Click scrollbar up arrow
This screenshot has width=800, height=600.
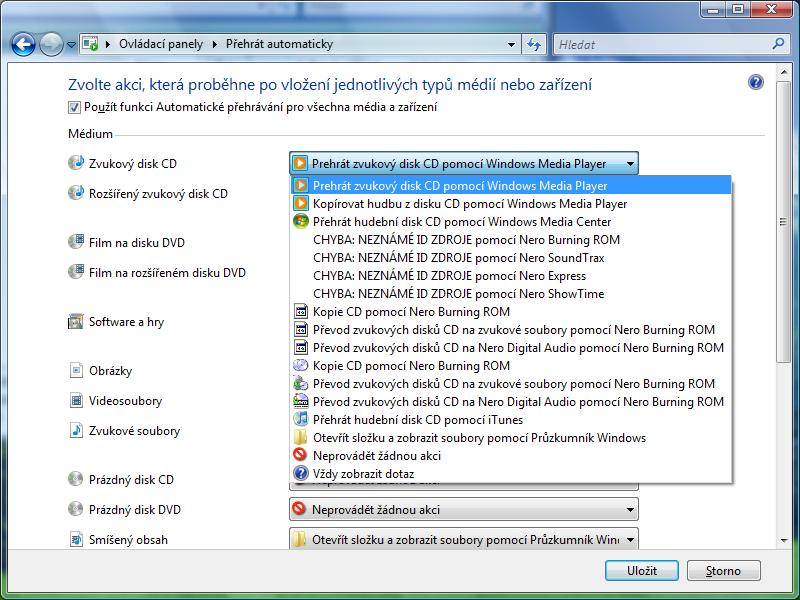(x=783, y=72)
